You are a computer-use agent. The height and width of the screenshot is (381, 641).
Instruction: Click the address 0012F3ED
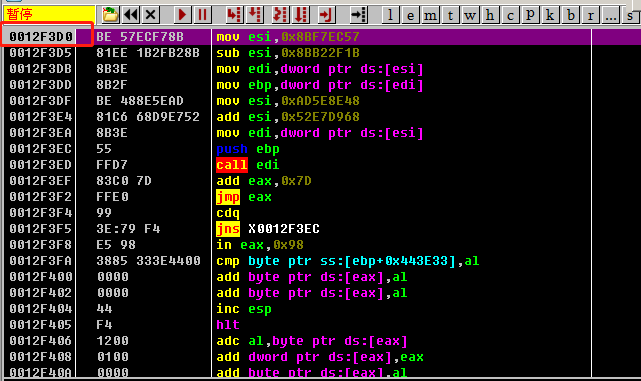(41, 165)
